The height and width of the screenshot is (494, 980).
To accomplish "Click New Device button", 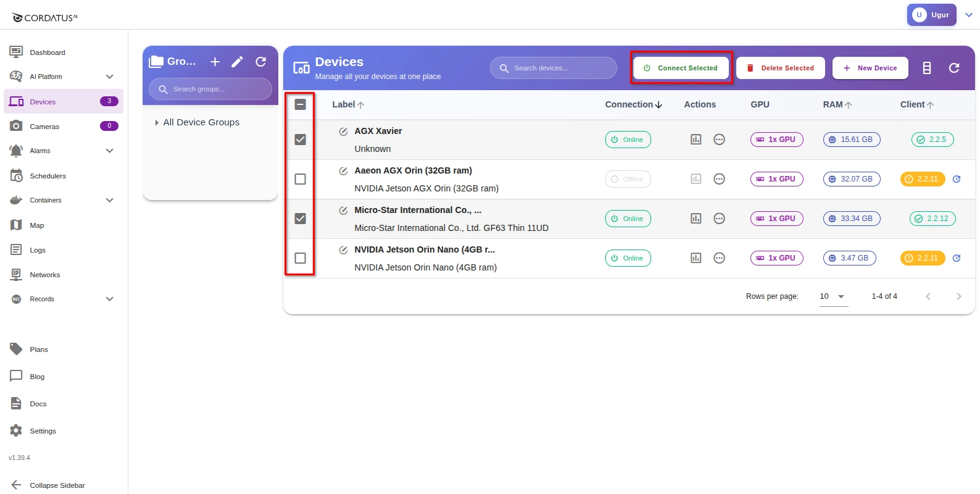I will pos(870,68).
